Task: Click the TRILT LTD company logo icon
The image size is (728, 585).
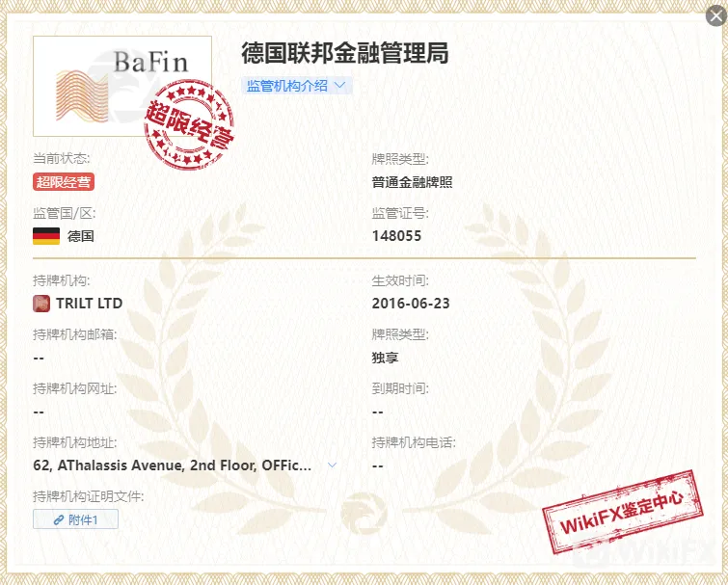Action: [x=41, y=304]
